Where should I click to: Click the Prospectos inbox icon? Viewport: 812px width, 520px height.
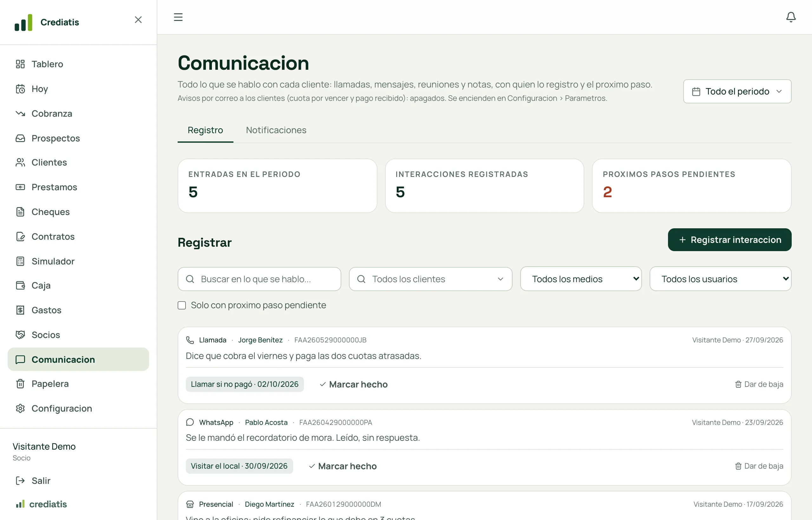click(20, 138)
